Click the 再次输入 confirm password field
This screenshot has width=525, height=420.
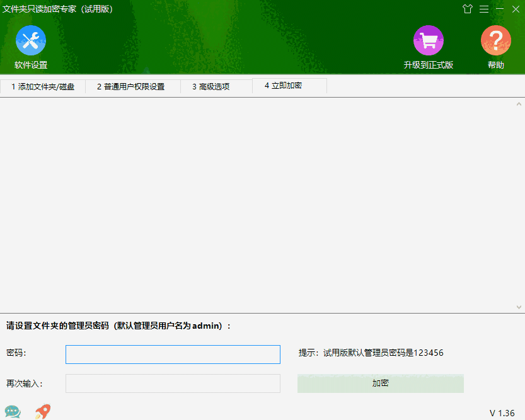tap(173, 383)
